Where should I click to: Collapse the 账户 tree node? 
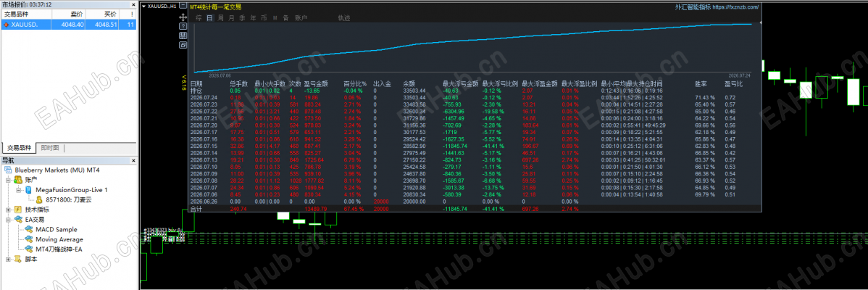8,179
